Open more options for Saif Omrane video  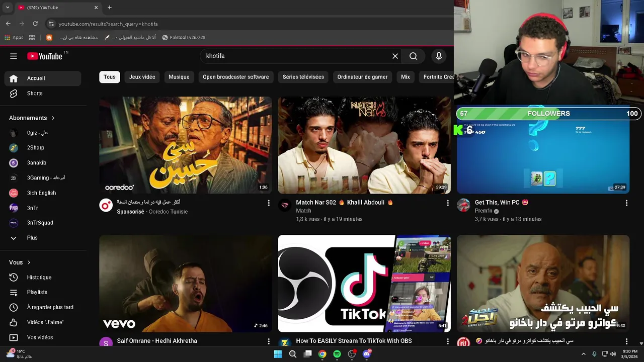[x=269, y=341]
